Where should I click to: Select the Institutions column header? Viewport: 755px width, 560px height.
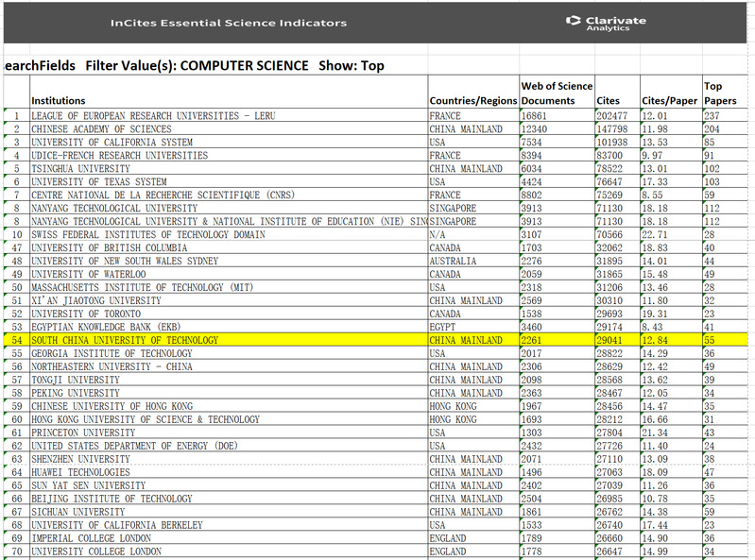(229, 92)
